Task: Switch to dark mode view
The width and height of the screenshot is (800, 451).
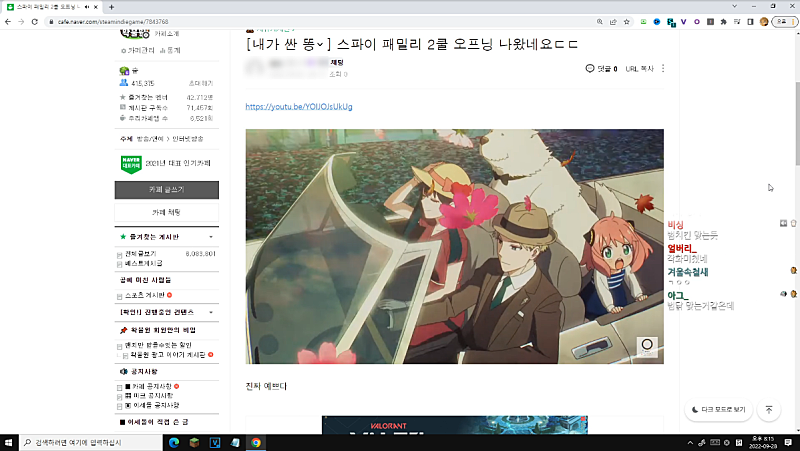Action: coord(718,410)
